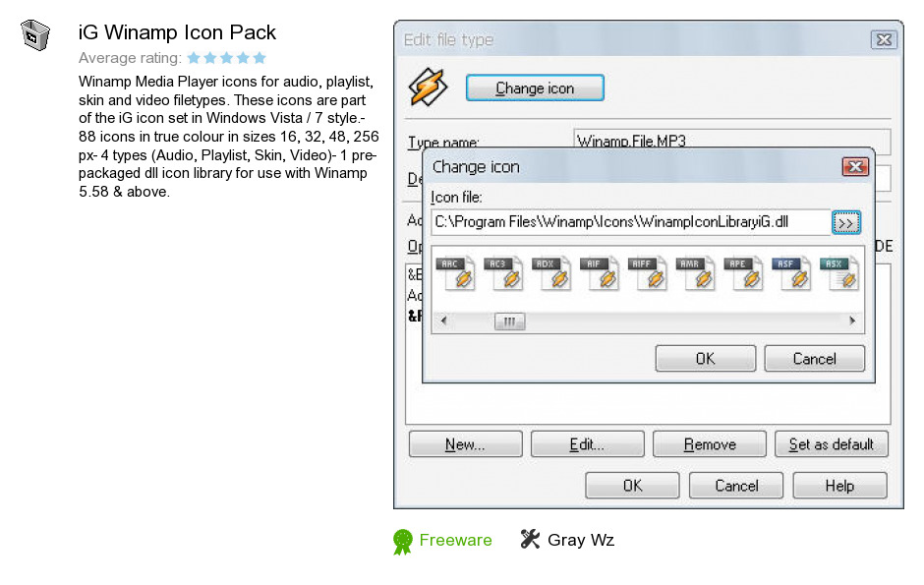Confirm with OK in Change icon dialog

[x=706, y=358]
